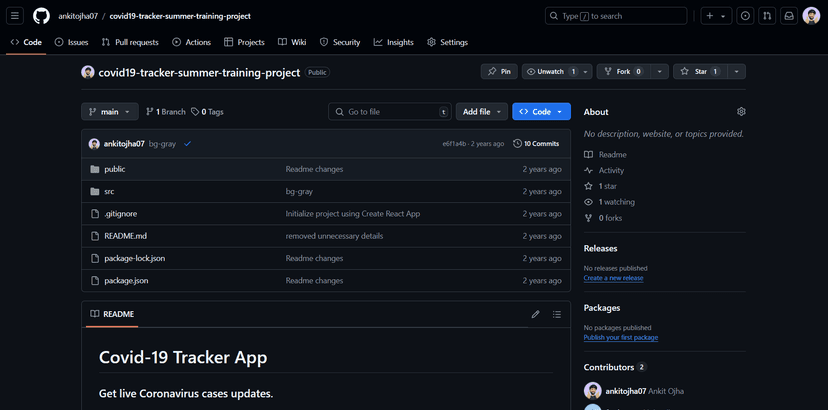
Task: Open the blue Code clone dropdown
Action: (541, 111)
